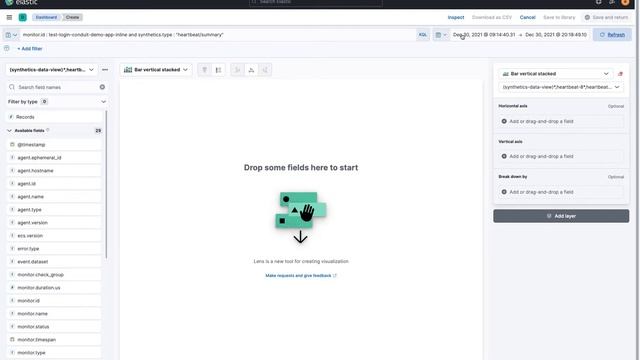
Task: Click the KQL query input field
Action: pyautogui.click(x=217, y=35)
